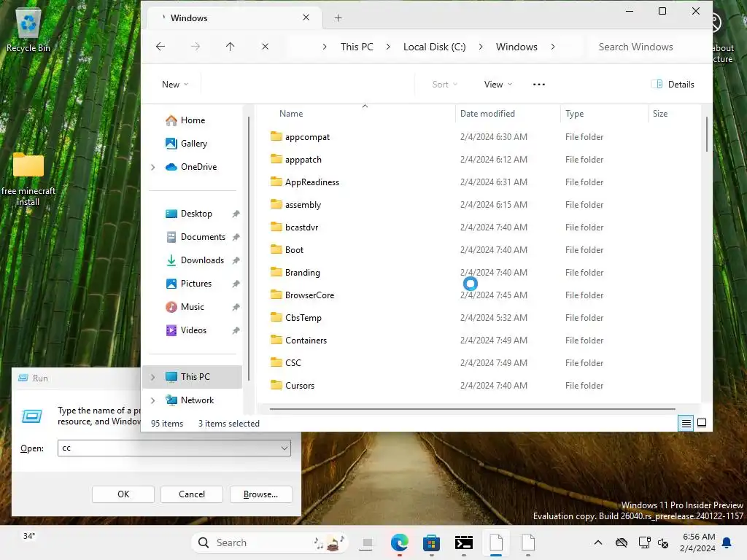
Task: Open Videos quick access item
Action: point(193,330)
